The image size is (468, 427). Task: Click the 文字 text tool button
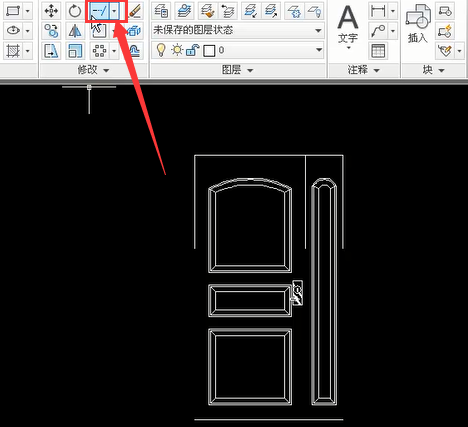coord(348,27)
